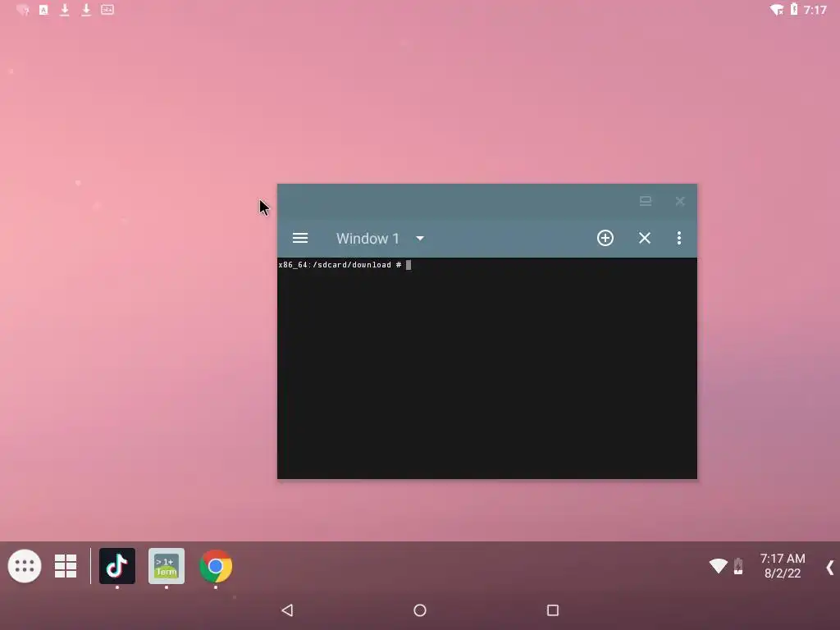The image size is (840, 630).
Task: Open leftmost status bar notification icon
Action: pyautogui.click(x=22, y=10)
